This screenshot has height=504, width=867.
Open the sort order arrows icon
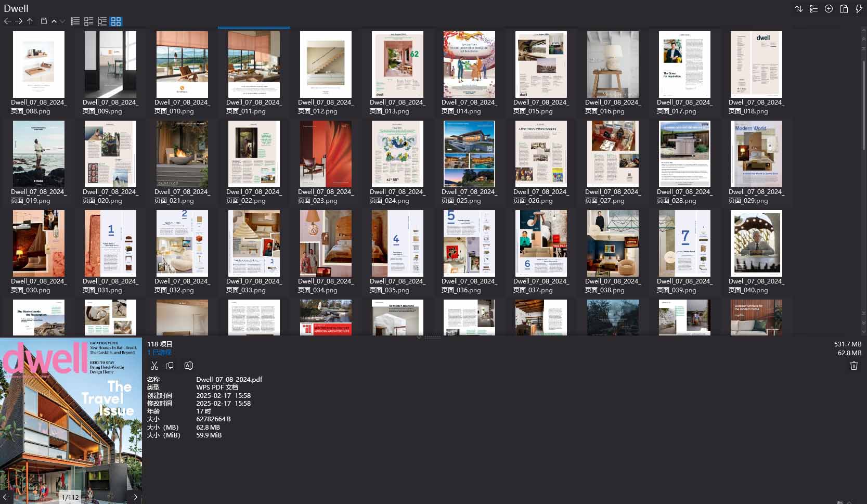tap(799, 9)
